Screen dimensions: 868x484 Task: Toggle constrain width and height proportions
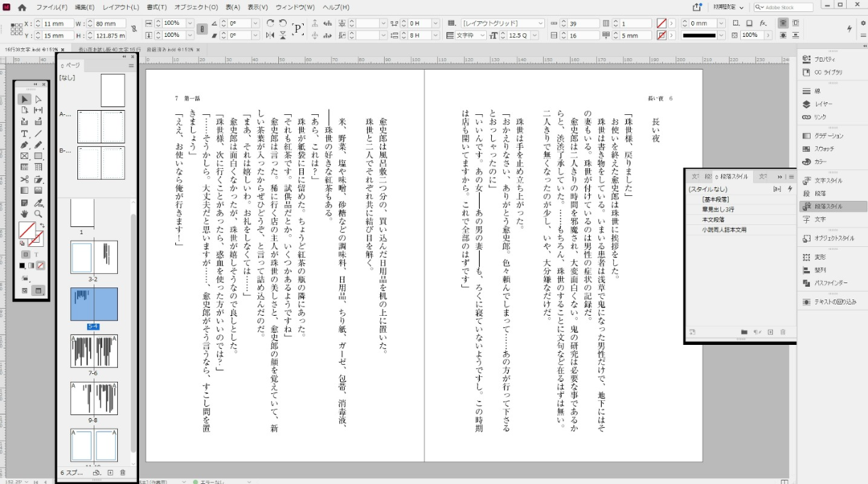133,30
